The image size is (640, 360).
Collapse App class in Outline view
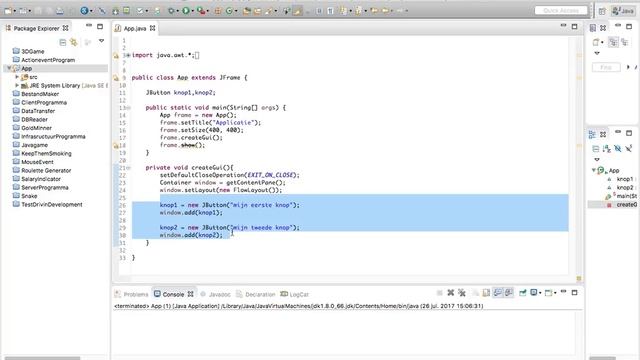tap(593, 170)
